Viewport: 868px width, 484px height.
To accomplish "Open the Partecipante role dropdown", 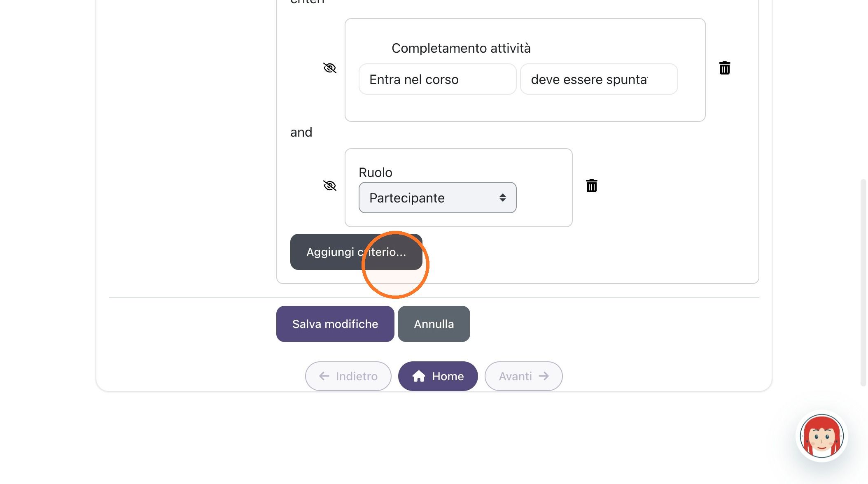I will tap(437, 198).
